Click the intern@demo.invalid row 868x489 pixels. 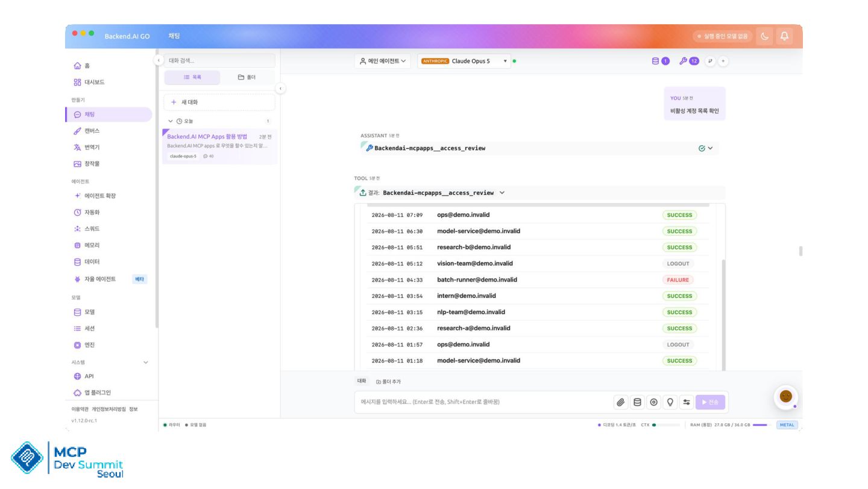538,296
